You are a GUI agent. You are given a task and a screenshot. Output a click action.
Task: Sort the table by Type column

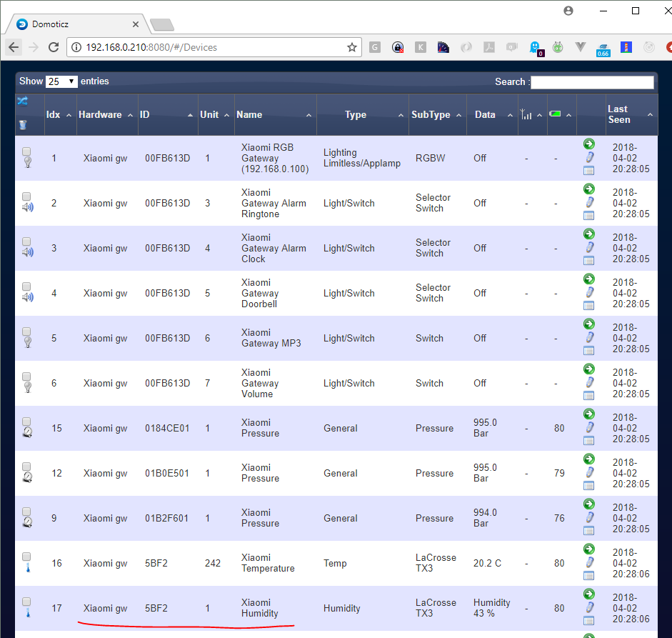(x=363, y=115)
